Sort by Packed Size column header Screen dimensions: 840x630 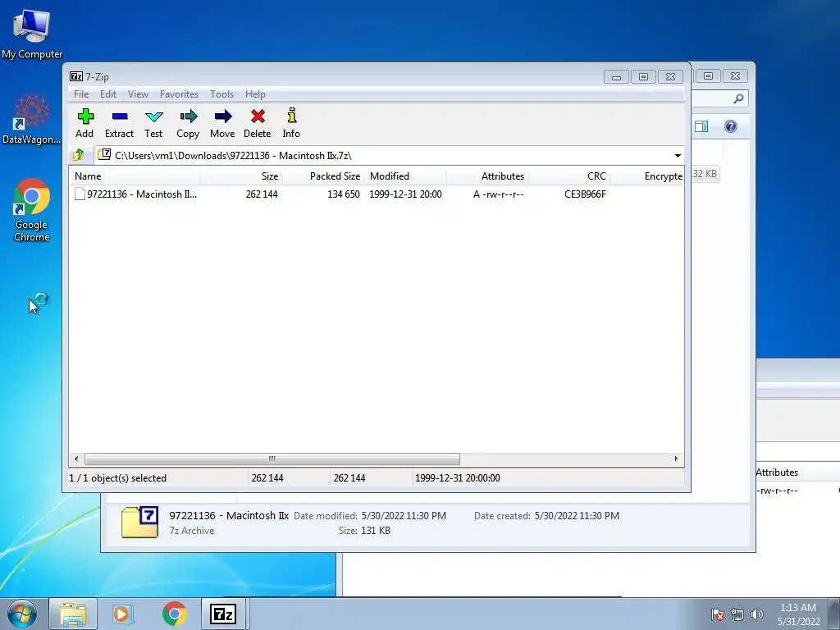click(323, 176)
